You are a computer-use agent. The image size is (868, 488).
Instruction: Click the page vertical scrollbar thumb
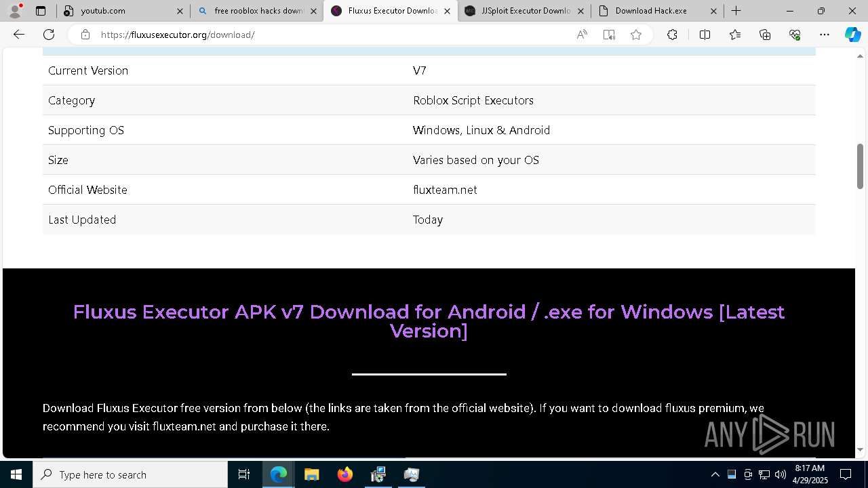860,166
